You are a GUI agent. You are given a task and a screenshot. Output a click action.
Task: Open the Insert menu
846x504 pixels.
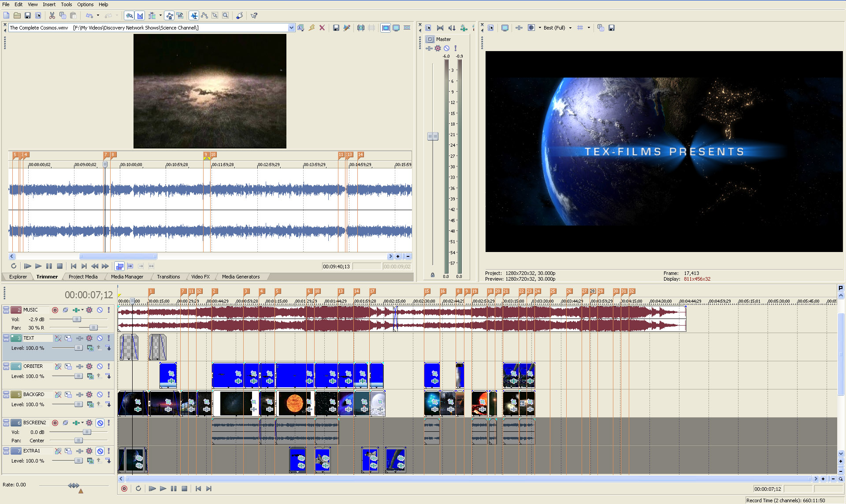tap(49, 4)
